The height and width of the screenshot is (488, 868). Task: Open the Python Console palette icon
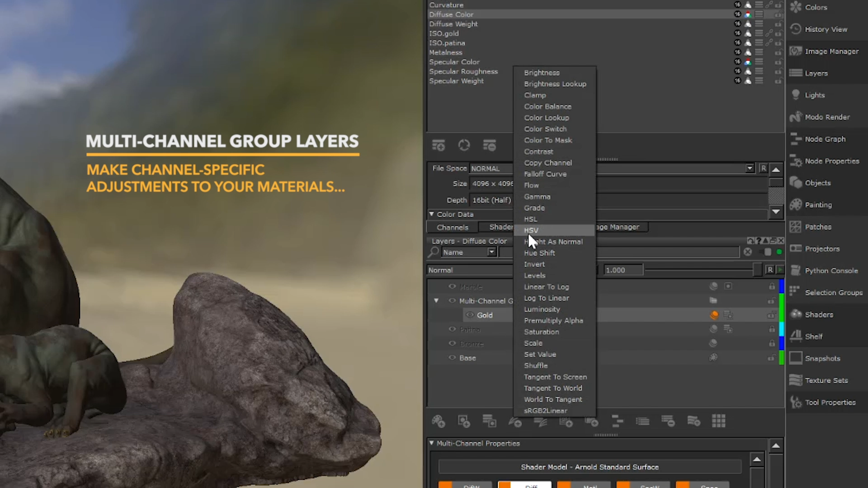pyautogui.click(x=796, y=270)
